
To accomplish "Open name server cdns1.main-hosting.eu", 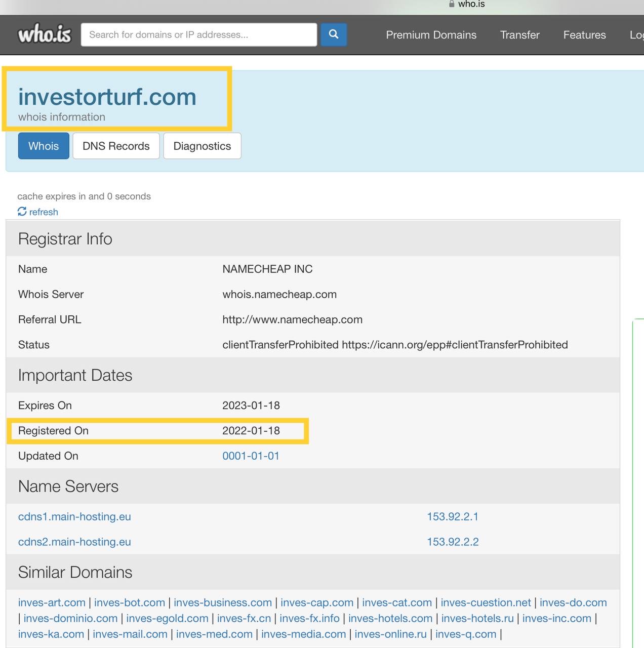I will (x=74, y=516).
